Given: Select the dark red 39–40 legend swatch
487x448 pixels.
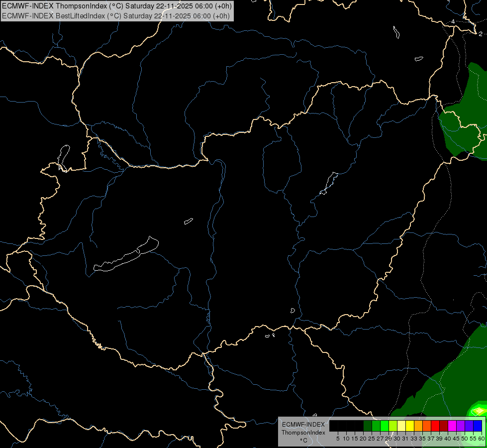Looking at the screenshot, I should pyautogui.click(x=444, y=426).
